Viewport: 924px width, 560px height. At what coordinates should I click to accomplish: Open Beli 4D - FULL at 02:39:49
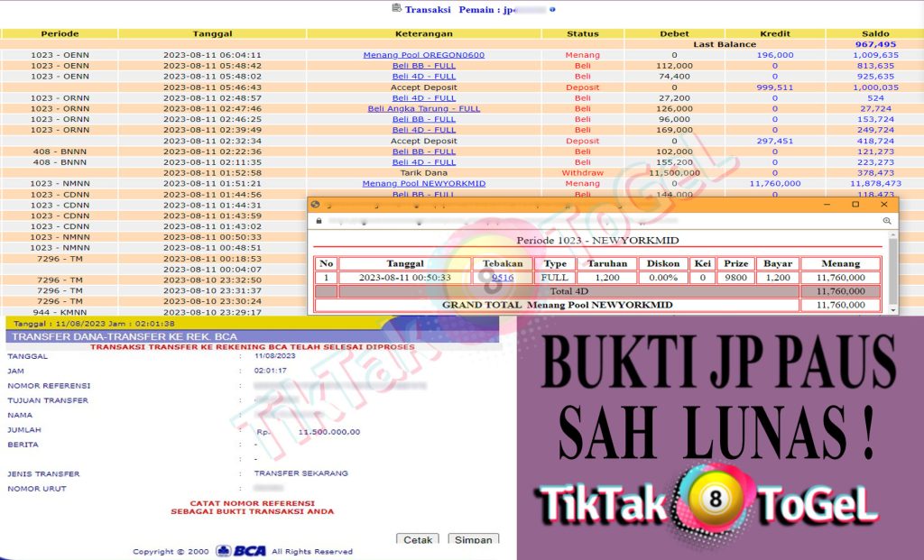[x=424, y=130]
